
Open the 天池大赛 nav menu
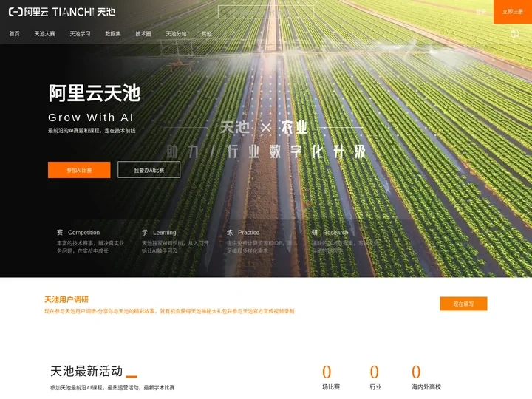44,33
